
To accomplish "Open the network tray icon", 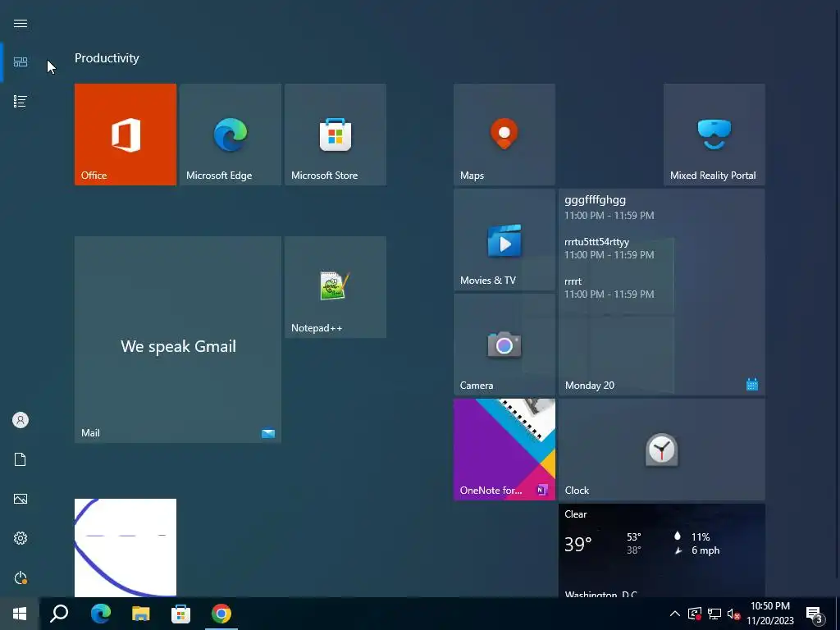I will coord(714,614).
